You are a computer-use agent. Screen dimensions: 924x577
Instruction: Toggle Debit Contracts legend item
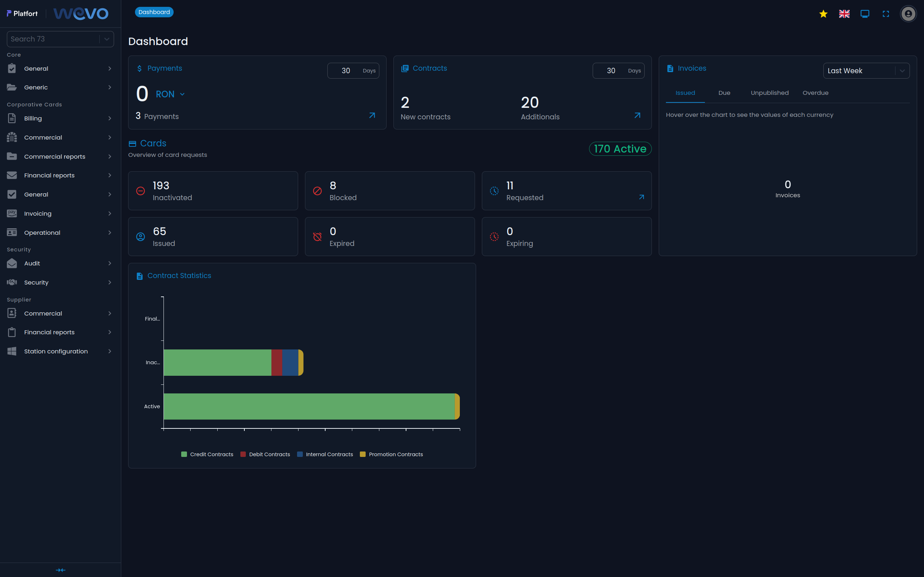(265, 454)
